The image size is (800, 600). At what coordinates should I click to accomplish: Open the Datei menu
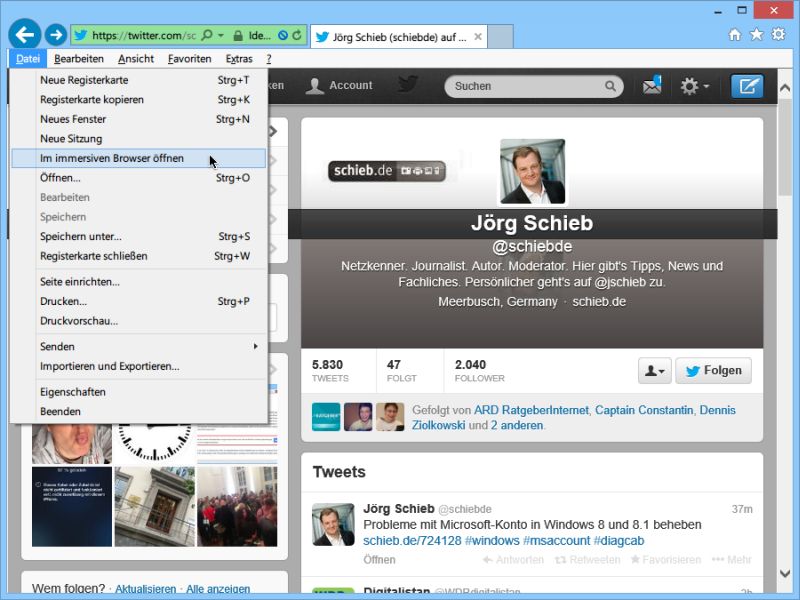28,59
